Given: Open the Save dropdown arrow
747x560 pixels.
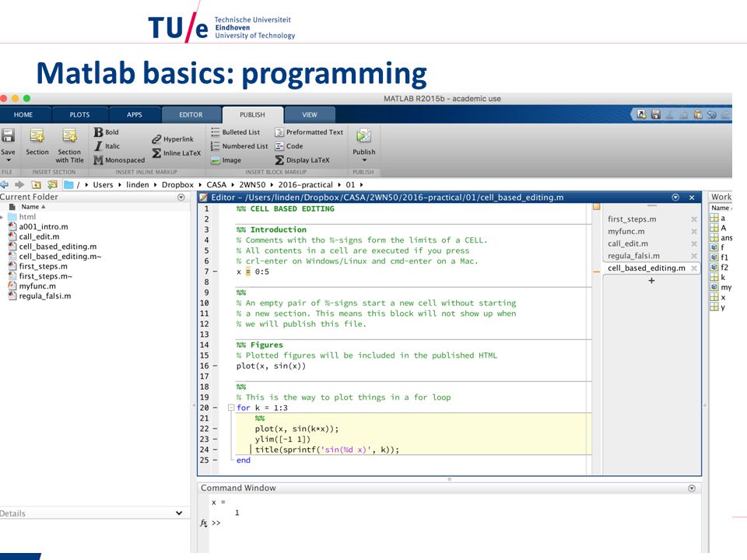Looking at the screenshot, I should point(8,160).
